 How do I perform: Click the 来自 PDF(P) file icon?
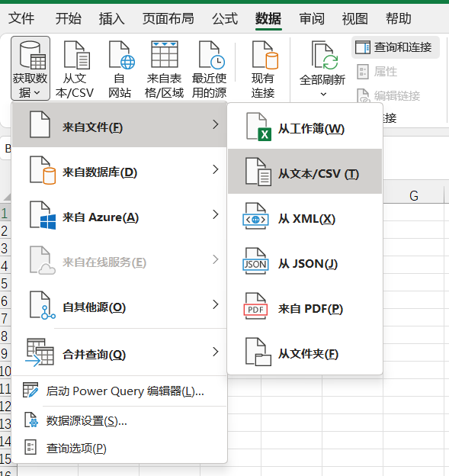(255, 306)
